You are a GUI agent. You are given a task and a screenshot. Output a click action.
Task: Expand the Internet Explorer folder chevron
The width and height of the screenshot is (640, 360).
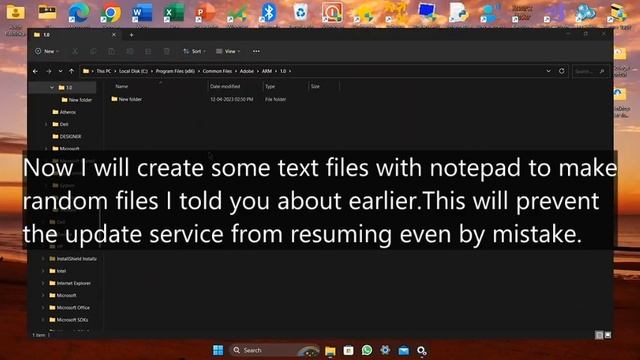coord(43,283)
